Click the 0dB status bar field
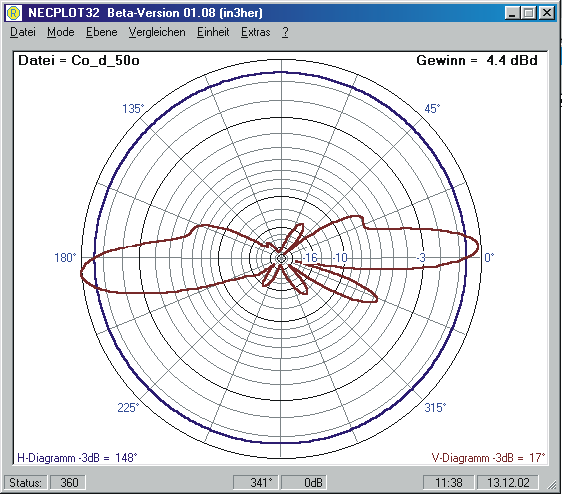The height and width of the screenshot is (494, 562). tap(304, 483)
